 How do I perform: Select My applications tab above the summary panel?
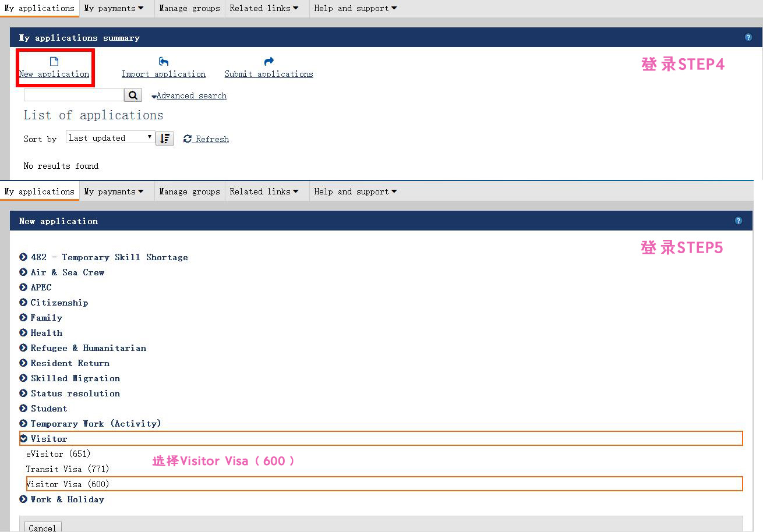point(40,8)
